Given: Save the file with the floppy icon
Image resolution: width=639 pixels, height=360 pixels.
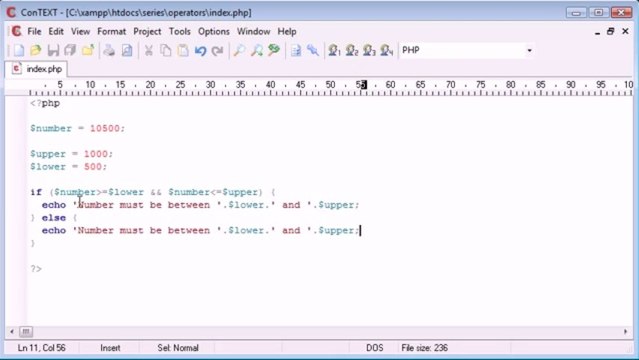Looking at the screenshot, I should pos(53,51).
